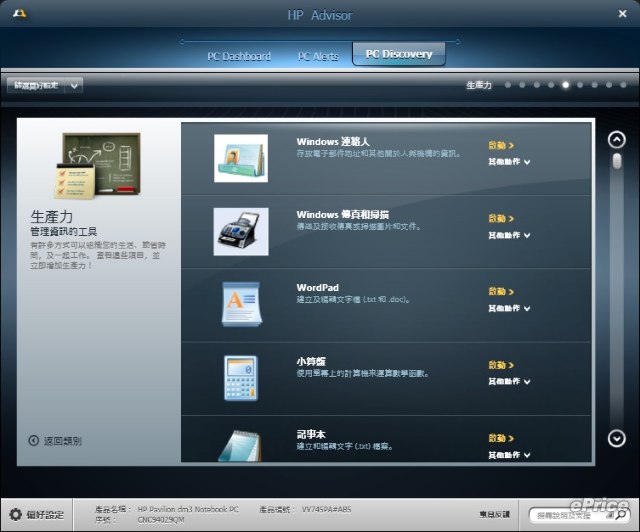Expand 其他動作 for Windows 連絡人
Screen dimensions: 640x532
[x=509, y=162]
